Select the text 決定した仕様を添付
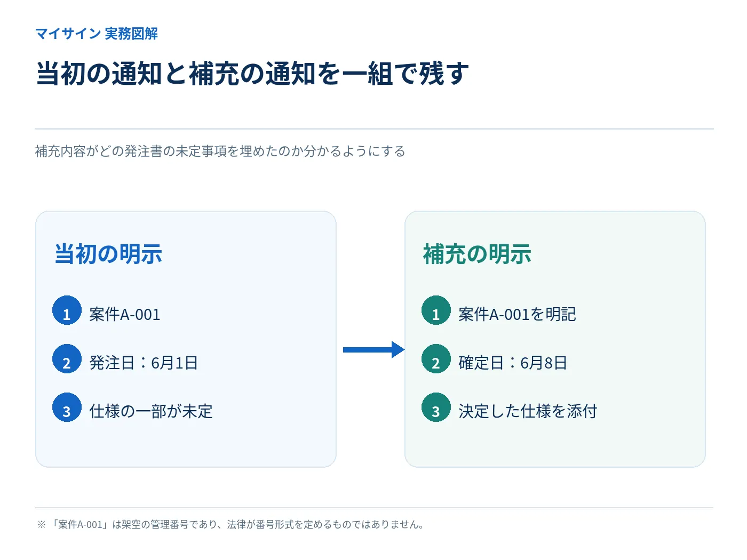The width and height of the screenshot is (747, 560). click(x=528, y=412)
